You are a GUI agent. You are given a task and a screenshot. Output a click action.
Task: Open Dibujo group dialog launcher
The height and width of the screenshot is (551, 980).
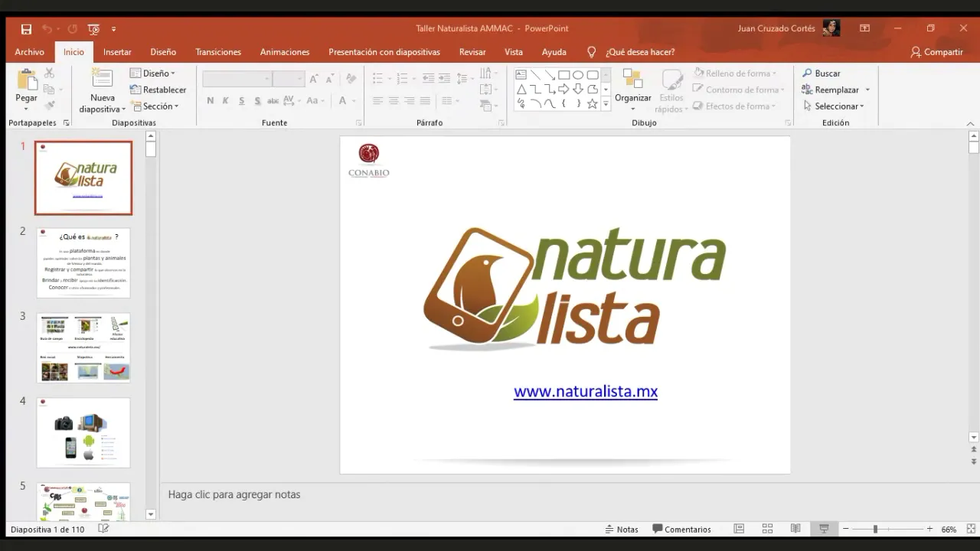click(x=788, y=123)
